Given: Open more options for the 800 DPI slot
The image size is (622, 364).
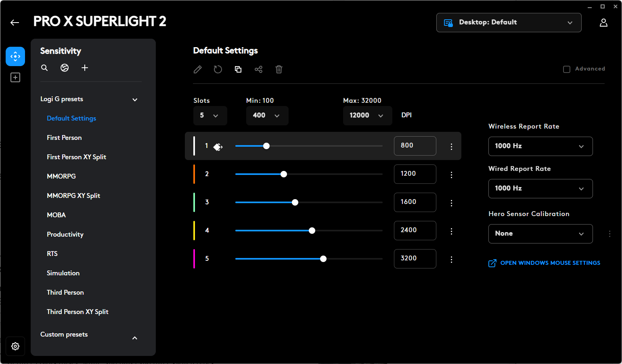Looking at the screenshot, I should pos(451,147).
